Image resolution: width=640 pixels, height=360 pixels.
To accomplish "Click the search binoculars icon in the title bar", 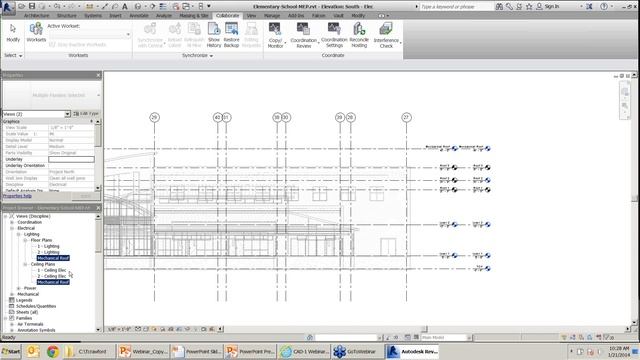I will coord(499,7).
